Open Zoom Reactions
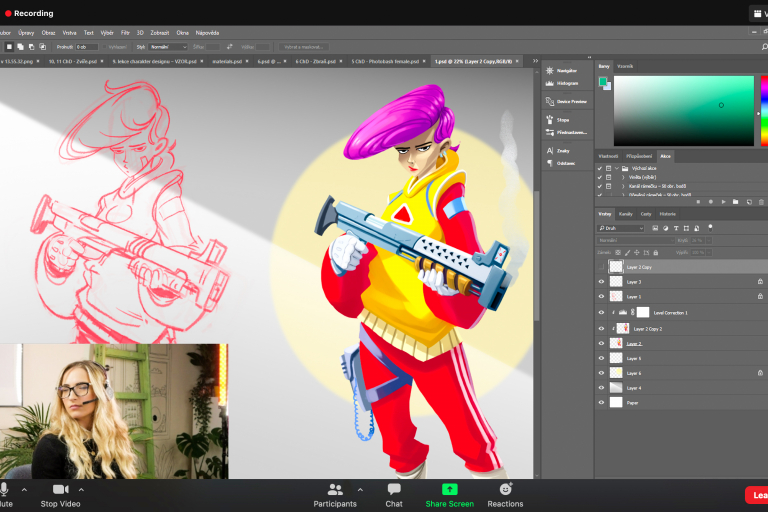Screen dimensions: 768x512 coord(505,489)
